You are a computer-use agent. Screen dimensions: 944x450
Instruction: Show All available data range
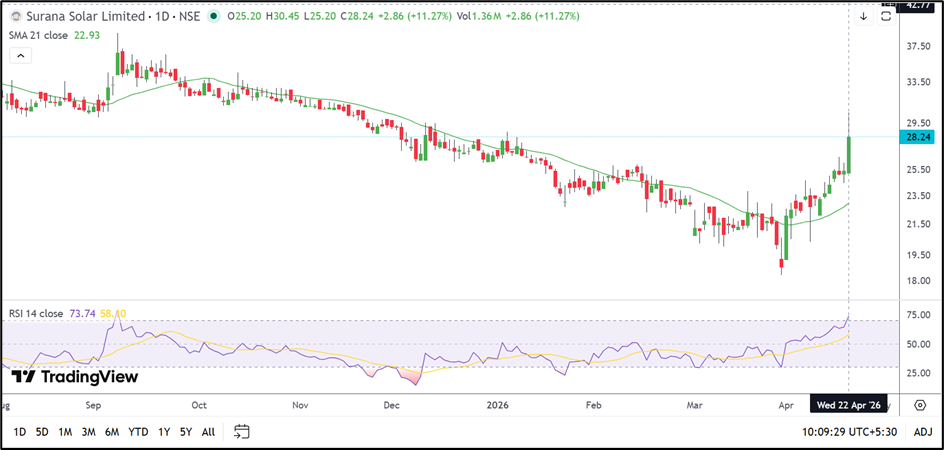pos(208,432)
